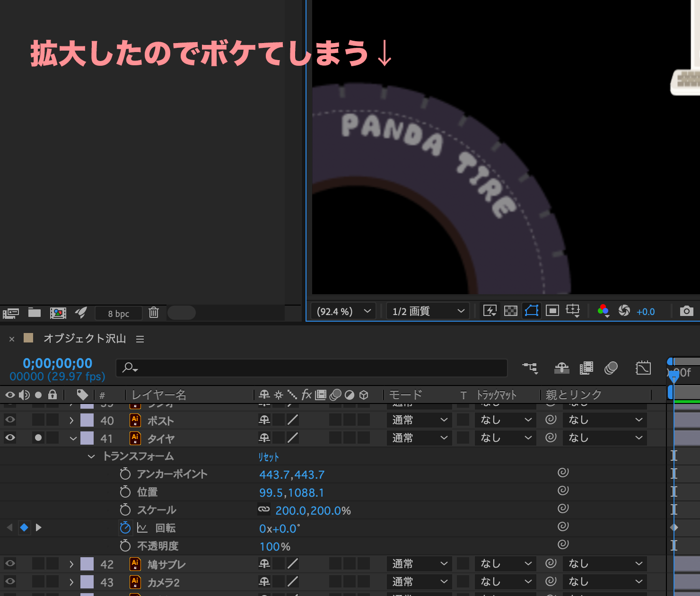Open project render settings rocket icon
The width and height of the screenshot is (700, 596).
(81, 312)
